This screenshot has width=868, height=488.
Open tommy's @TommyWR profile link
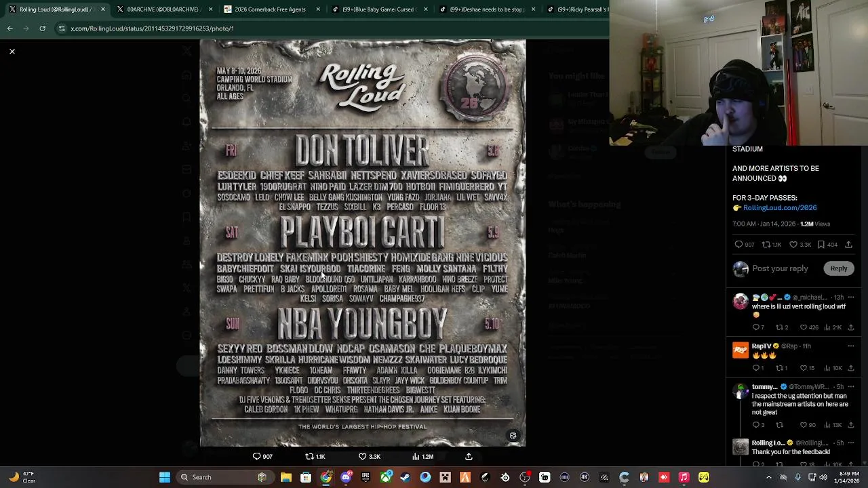click(808, 386)
